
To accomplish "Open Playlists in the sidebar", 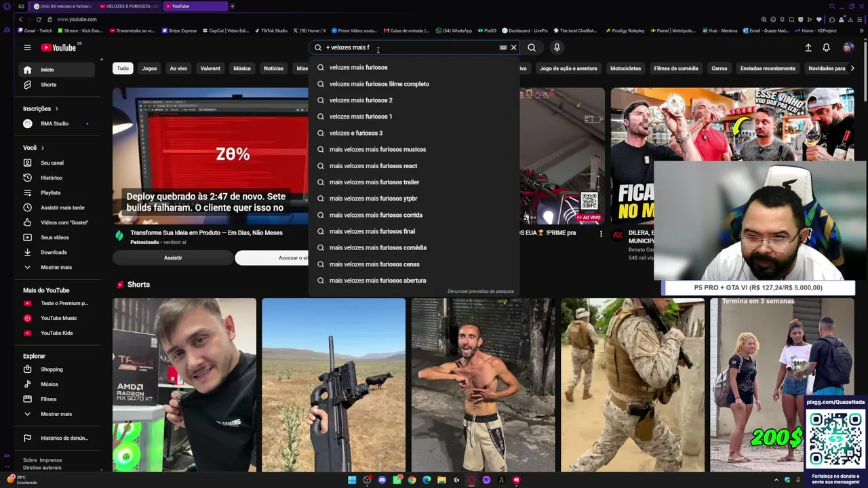I will tap(58, 192).
